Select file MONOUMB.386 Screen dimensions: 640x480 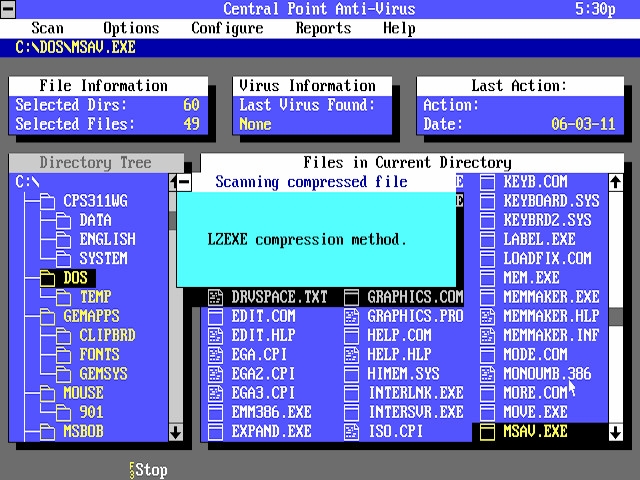coord(547,374)
